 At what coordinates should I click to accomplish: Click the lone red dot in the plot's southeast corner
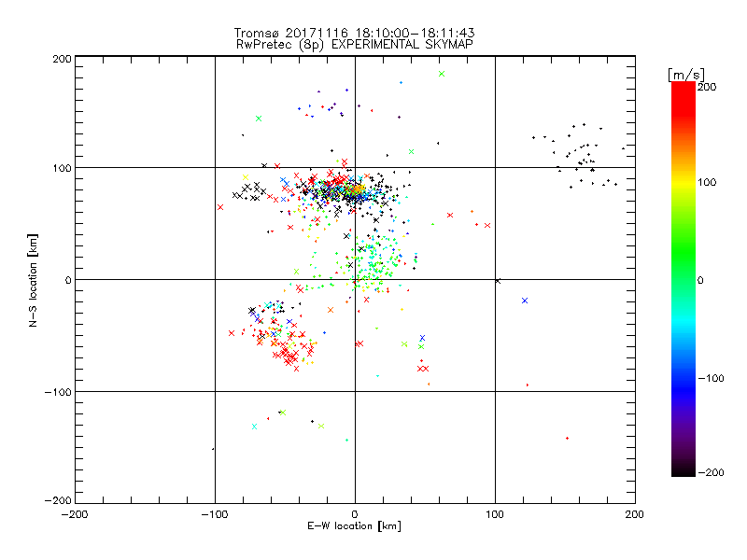(567, 438)
